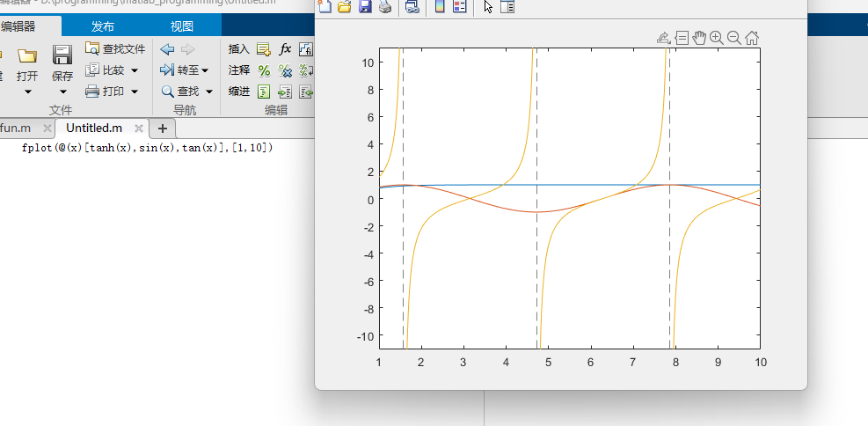Viewport: 868px width, 426px height.
Task: Click the 插入 label in the ribbon
Action: 238,49
